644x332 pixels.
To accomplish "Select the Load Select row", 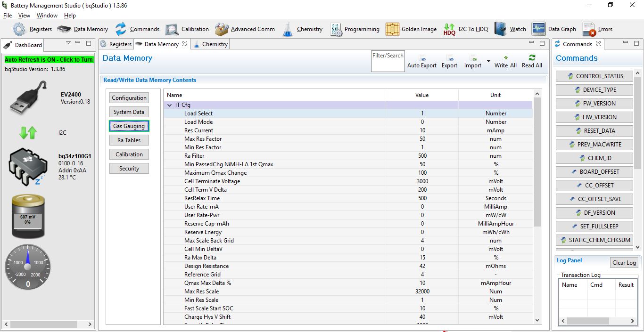I will (348, 113).
